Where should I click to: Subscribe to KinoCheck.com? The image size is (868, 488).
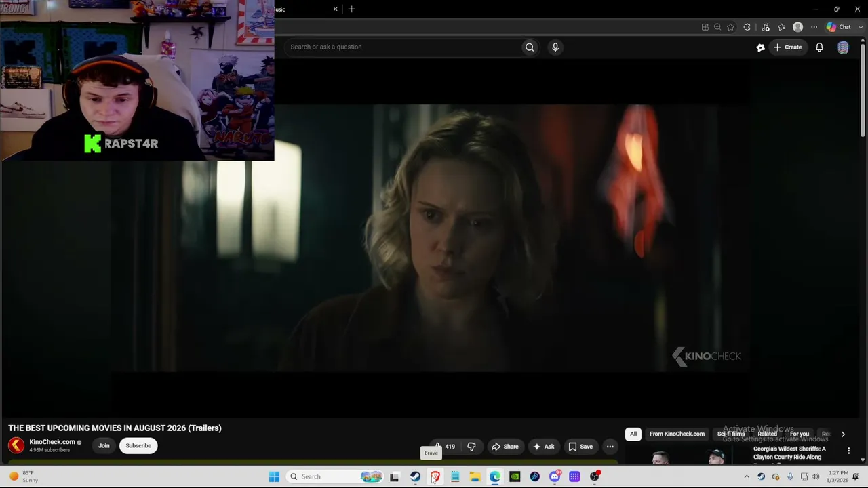pos(138,445)
